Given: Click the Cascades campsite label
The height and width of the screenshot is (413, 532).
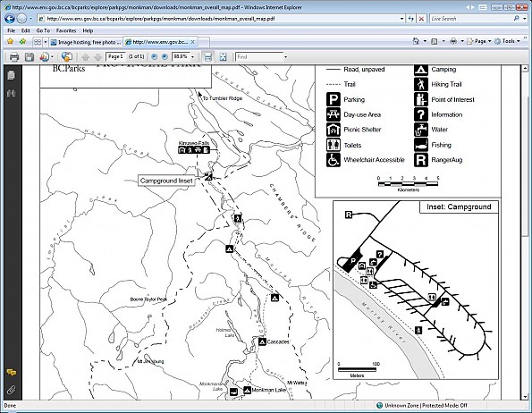Looking at the screenshot, I should [278, 341].
